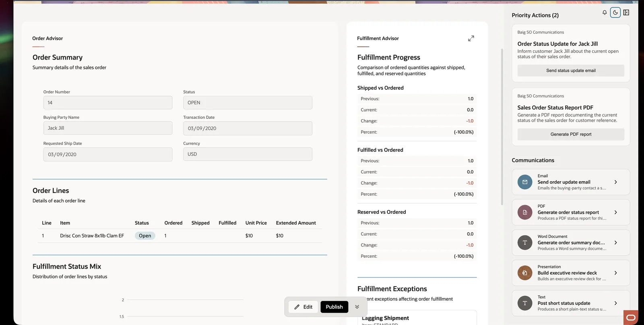The image size is (644, 325).
Task: Publish the page
Action: (x=334, y=307)
